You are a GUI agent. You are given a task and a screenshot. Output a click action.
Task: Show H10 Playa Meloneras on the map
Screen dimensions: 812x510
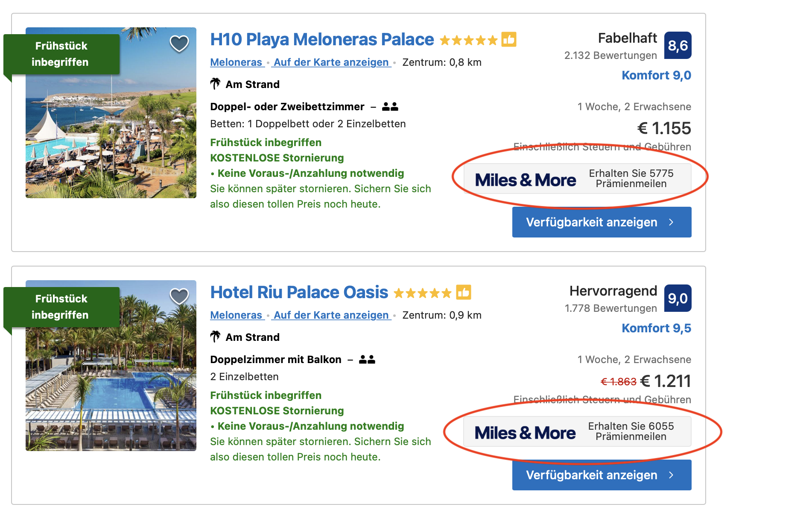click(331, 62)
